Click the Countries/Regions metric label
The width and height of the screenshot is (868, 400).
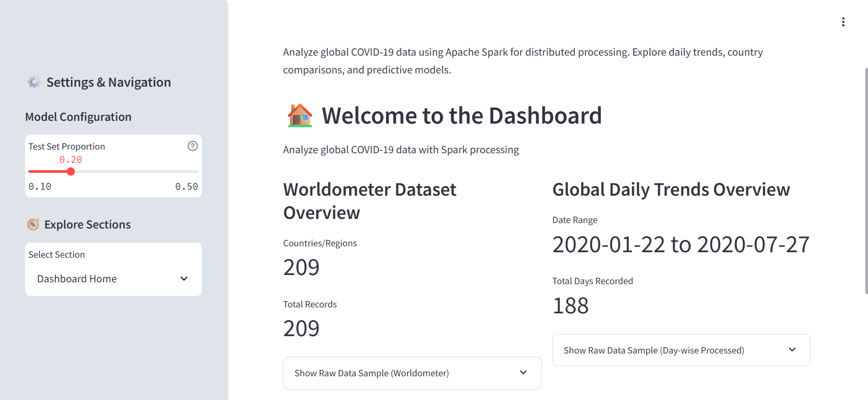tap(320, 243)
